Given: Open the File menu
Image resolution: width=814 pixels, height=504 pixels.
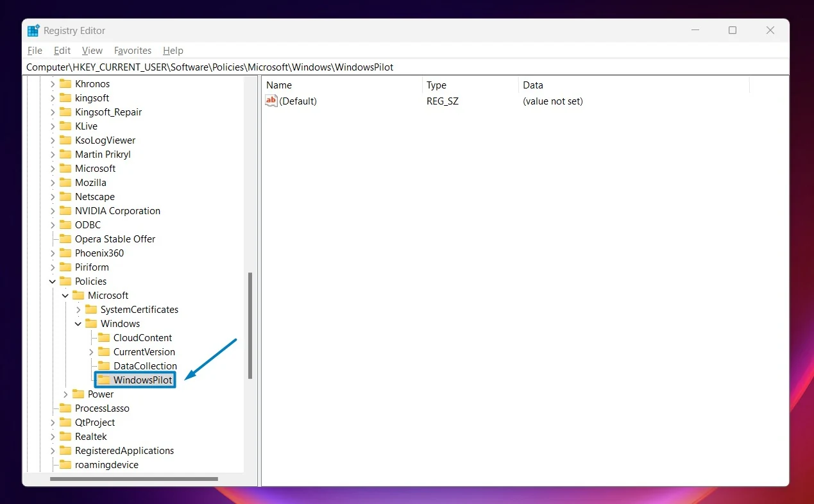Looking at the screenshot, I should tap(35, 51).
